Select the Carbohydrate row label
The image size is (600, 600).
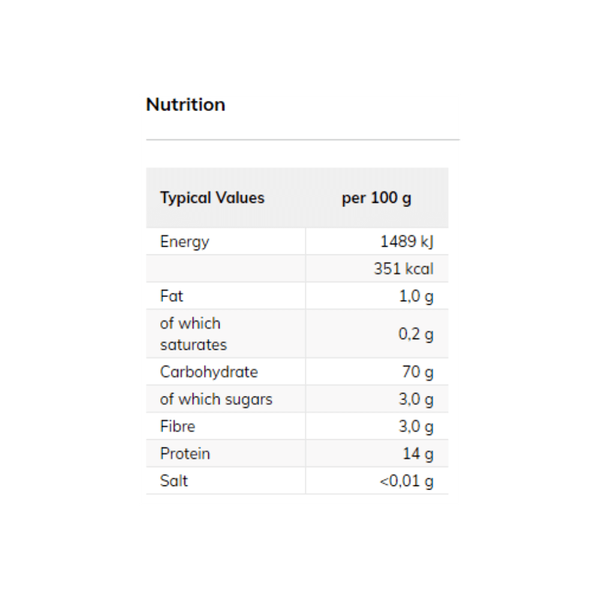(209, 372)
